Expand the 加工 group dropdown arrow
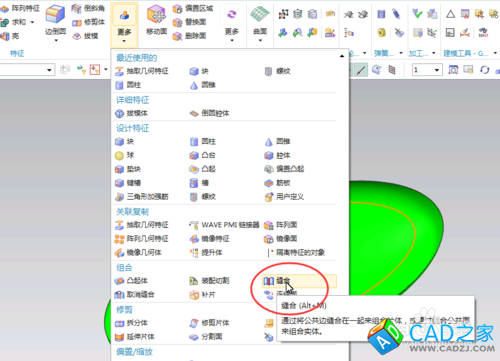 (434, 53)
